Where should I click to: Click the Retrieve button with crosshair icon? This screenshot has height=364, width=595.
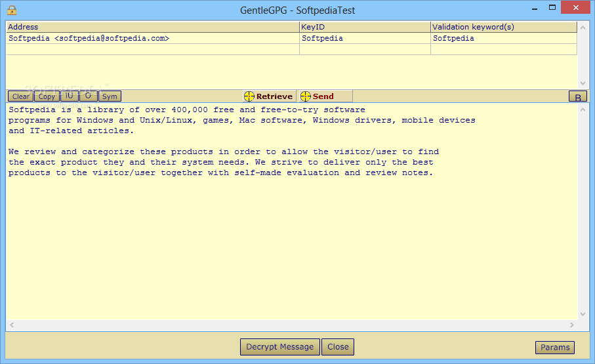click(x=269, y=96)
